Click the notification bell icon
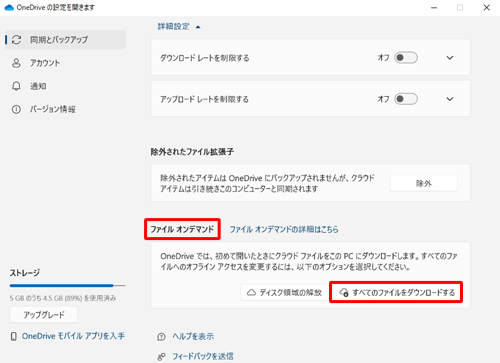This screenshot has width=500, height=363. click(x=16, y=86)
